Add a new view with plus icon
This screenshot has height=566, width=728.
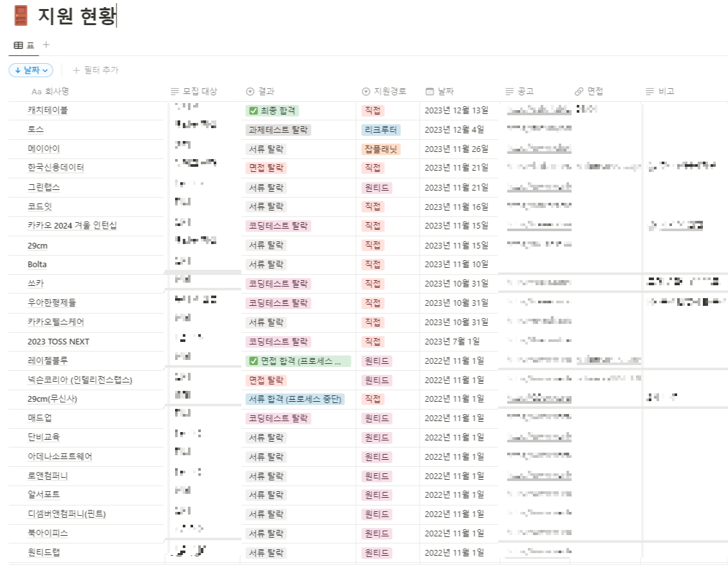point(46,44)
